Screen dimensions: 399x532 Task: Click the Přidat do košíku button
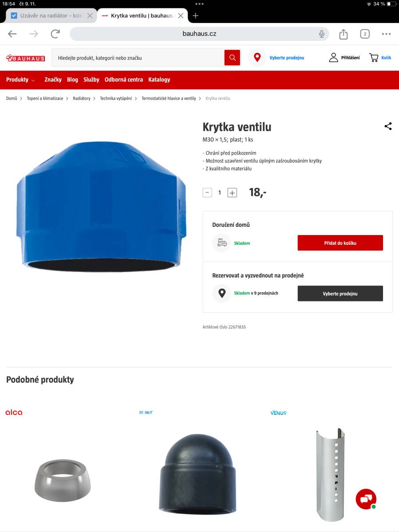click(340, 243)
